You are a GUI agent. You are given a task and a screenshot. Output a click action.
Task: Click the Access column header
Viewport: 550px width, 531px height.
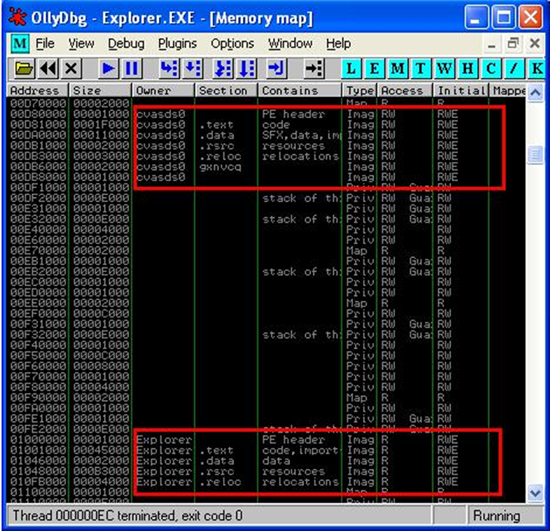click(405, 90)
